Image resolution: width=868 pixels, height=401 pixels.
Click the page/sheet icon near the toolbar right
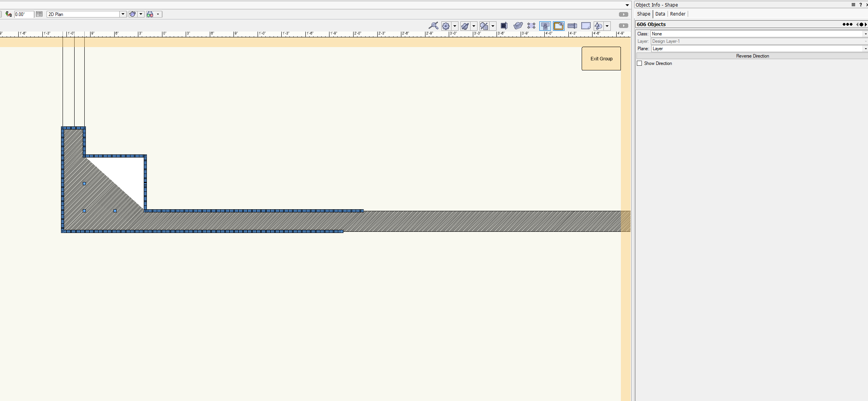click(x=586, y=26)
